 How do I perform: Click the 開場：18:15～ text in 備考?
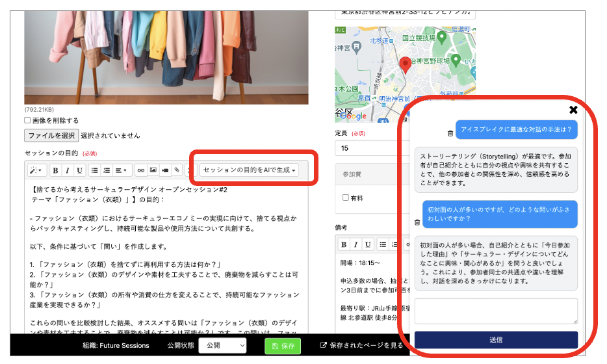pos(359,263)
